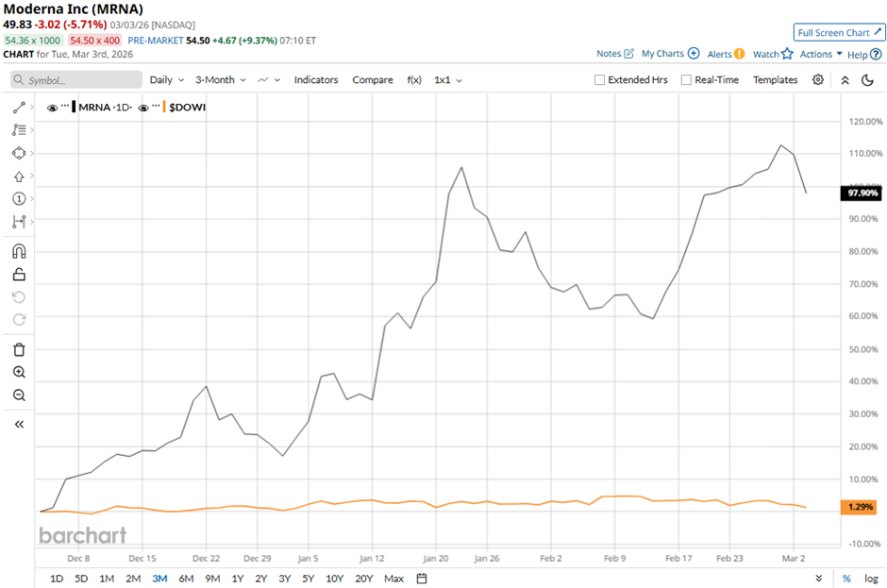Open MRNA series options dots
The width and height of the screenshot is (887, 588).
coord(65,106)
